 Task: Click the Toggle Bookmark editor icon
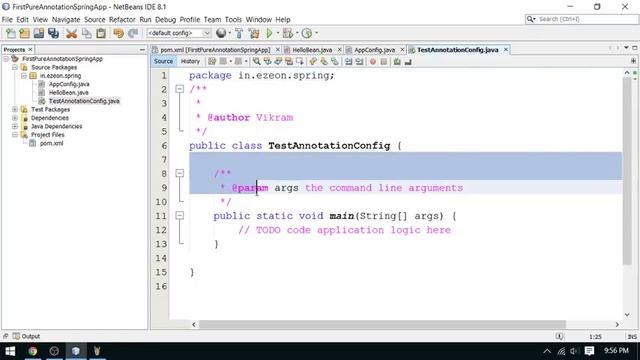coord(335,62)
